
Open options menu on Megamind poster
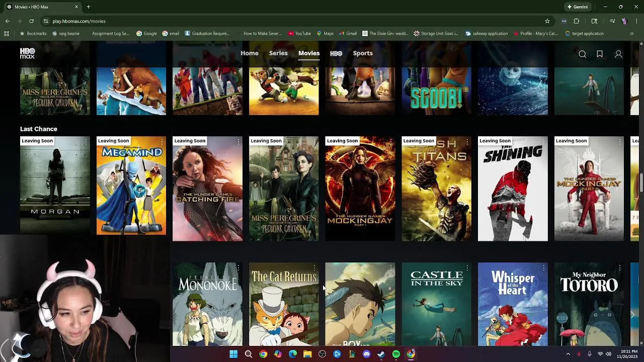[162, 142]
